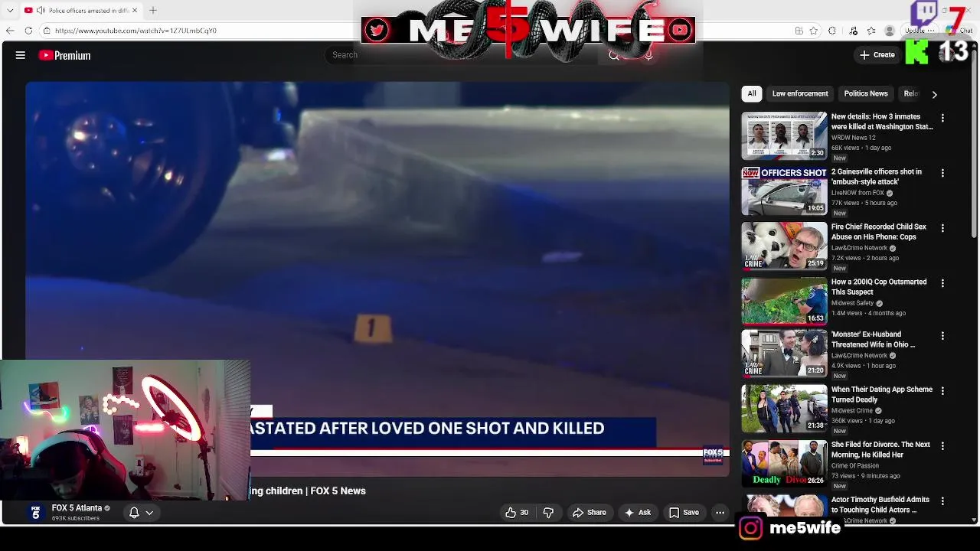Open more actions three-dot menu below video
This screenshot has height=551, width=980.
pos(720,513)
